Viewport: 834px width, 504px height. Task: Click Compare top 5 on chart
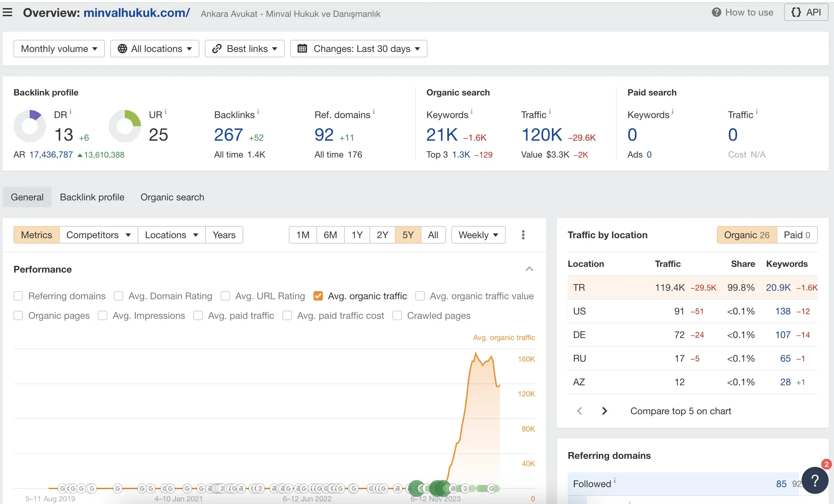tap(680, 411)
